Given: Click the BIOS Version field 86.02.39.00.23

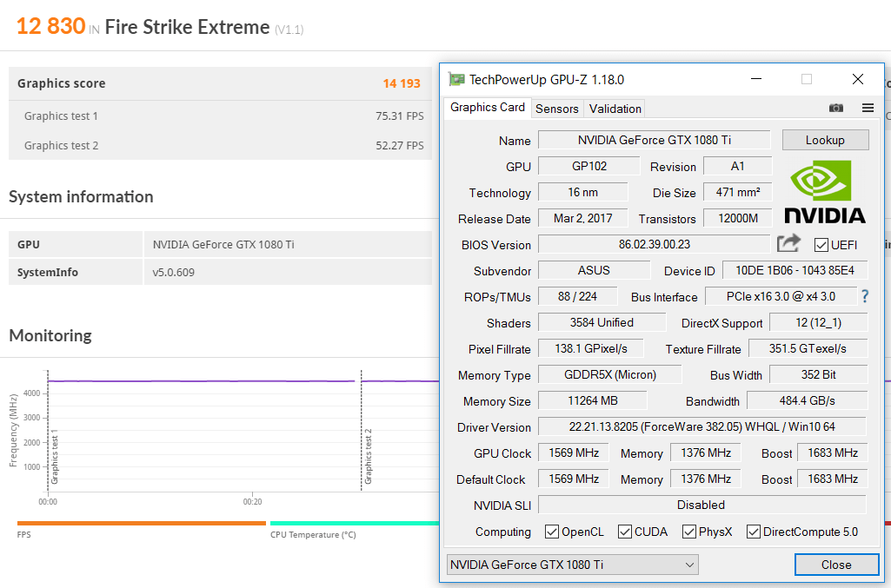Looking at the screenshot, I should click(x=654, y=245).
